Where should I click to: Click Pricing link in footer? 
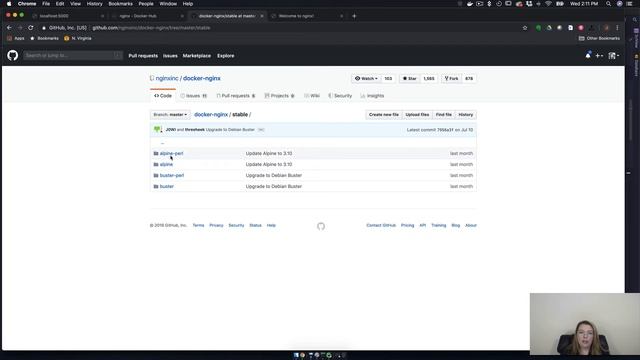pos(407,225)
